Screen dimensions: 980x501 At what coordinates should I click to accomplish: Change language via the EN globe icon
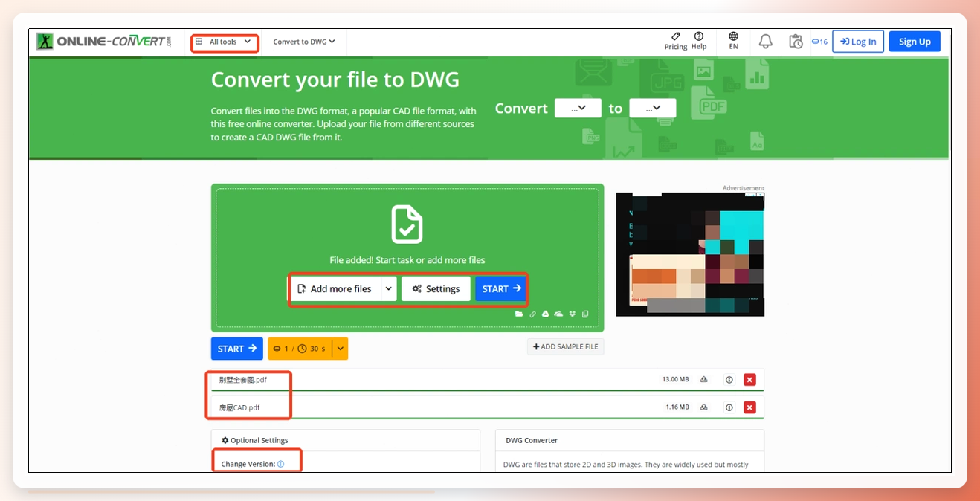coord(734,36)
